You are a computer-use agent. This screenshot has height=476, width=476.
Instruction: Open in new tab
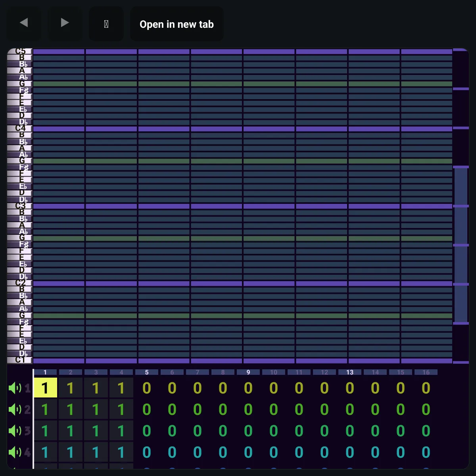(177, 24)
